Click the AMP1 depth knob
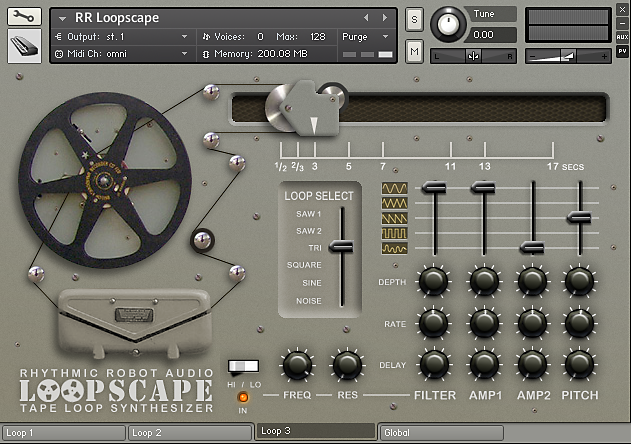The height and width of the screenshot is (444, 631). (484, 281)
